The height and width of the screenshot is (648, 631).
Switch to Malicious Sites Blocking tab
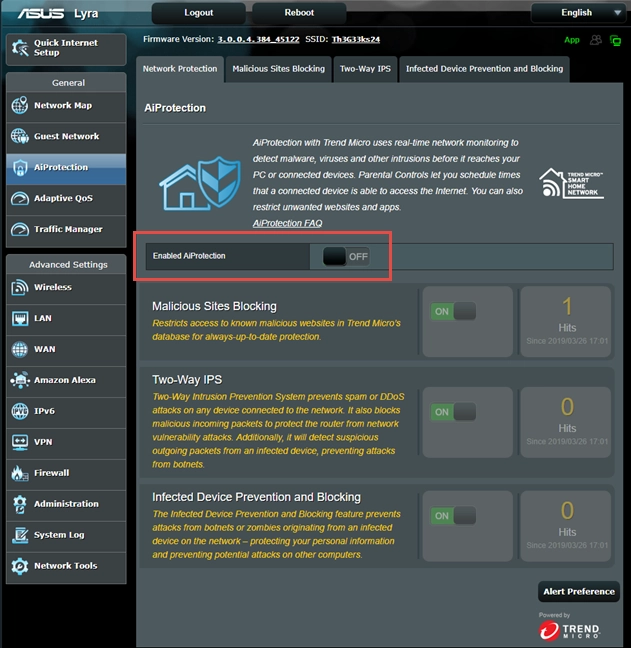point(279,69)
